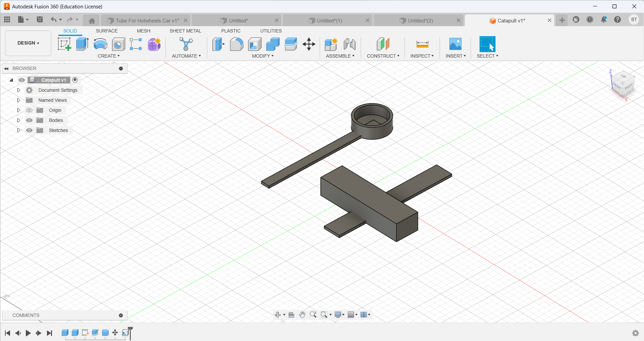Select the New Component tool
This screenshot has height=341, width=644.
click(331, 44)
